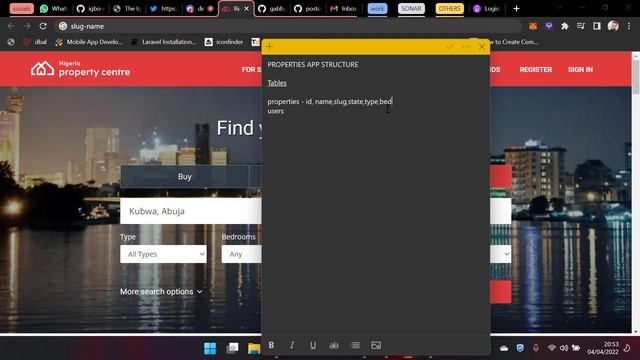
Task: Open the MetaMask fox extension
Action: click(533, 26)
